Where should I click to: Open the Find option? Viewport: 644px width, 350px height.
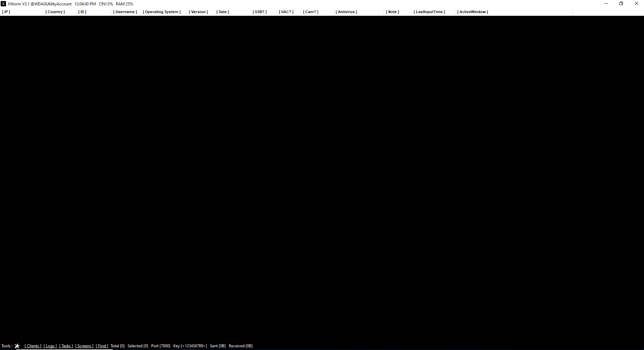pyautogui.click(x=102, y=346)
